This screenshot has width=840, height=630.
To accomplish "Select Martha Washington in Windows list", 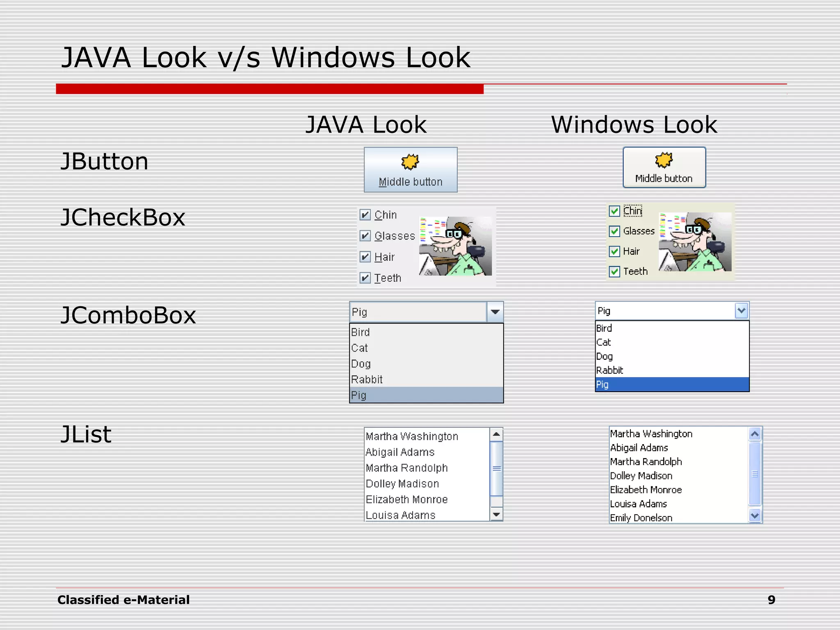I will tap(679, 434).
